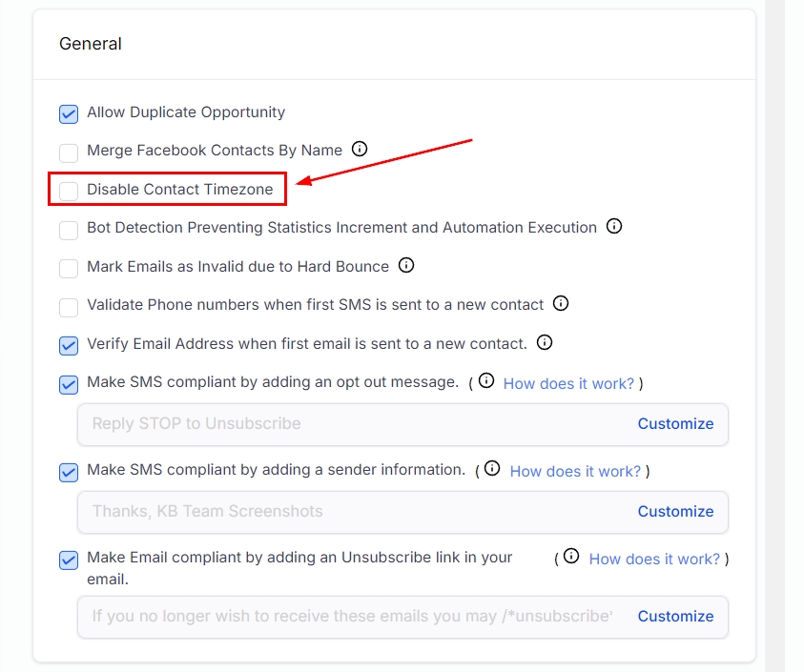Click info icon beside Email Unsubscribe link option

coord(571,557)
